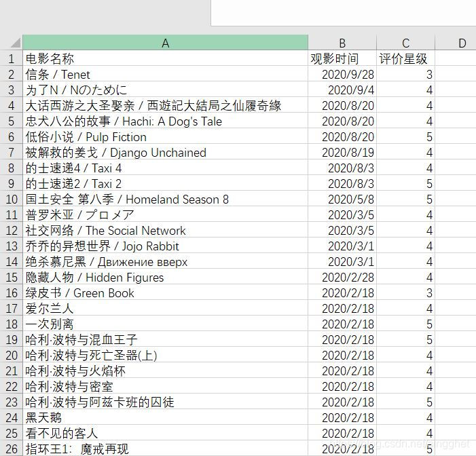Select the Homeland Season 8 cell
Viewport: 476px width, 456px height.
click(166, 199)
